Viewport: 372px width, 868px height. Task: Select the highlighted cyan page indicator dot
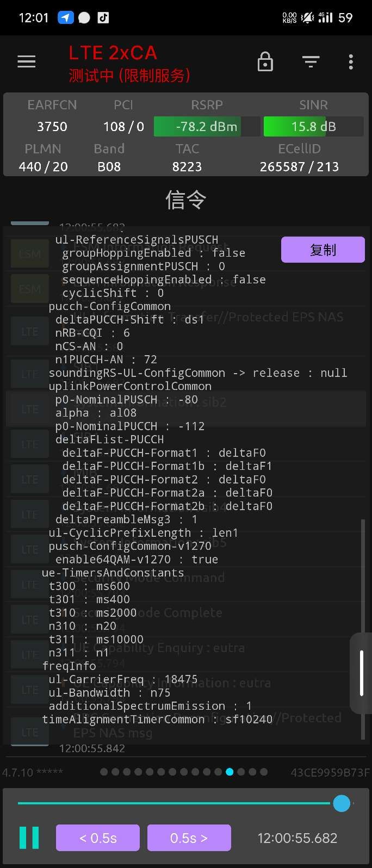pyautogui.click(x=230, y=772)
